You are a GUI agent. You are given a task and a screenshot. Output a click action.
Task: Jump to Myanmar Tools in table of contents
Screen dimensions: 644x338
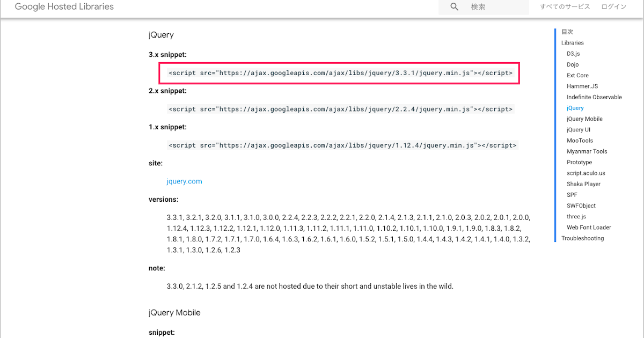(x=587, y=151)
